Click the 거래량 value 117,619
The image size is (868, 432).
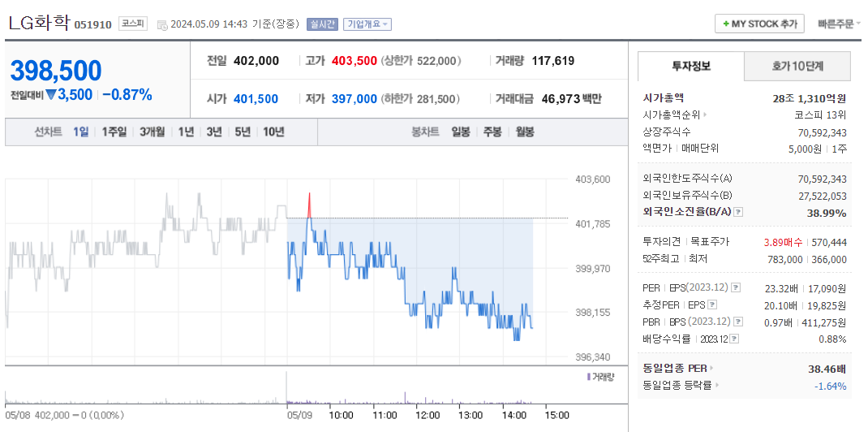coord(553,61)
